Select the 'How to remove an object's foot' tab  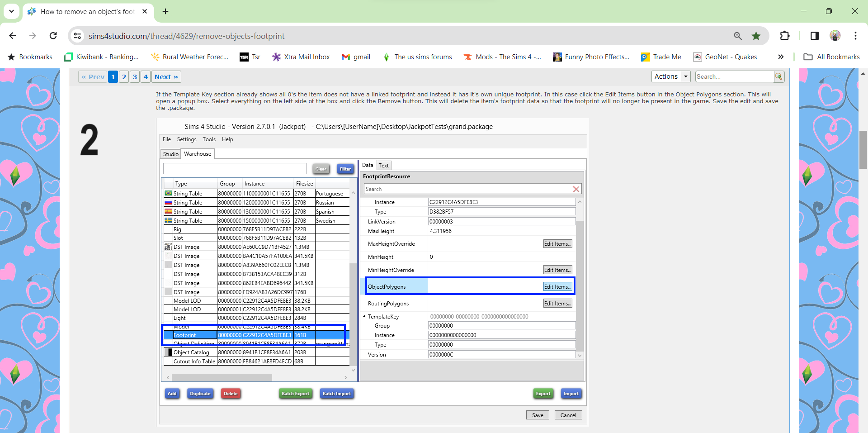(87, 11)
